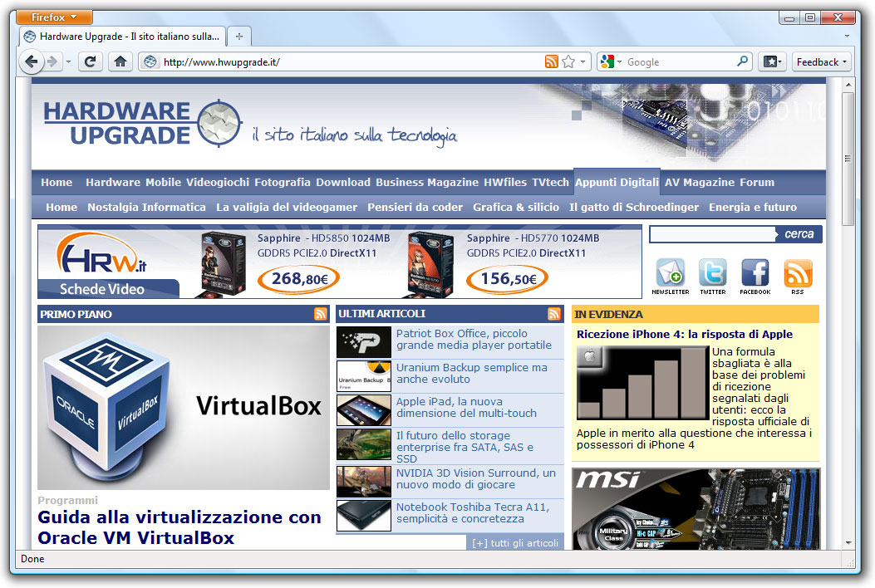Open the Bookmarks toolbar button
The width and height of the screenshot is (875, 588).
773,61
